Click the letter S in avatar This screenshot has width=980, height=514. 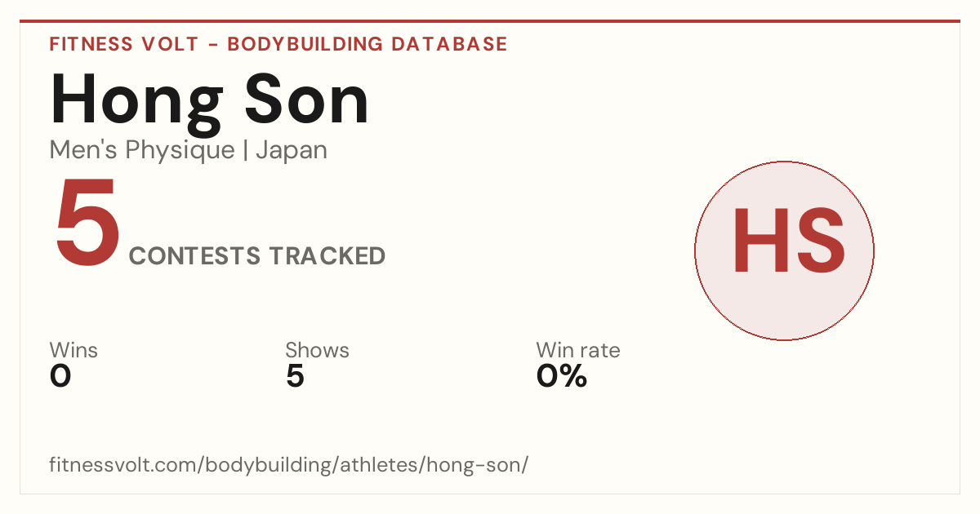[817, 241]
